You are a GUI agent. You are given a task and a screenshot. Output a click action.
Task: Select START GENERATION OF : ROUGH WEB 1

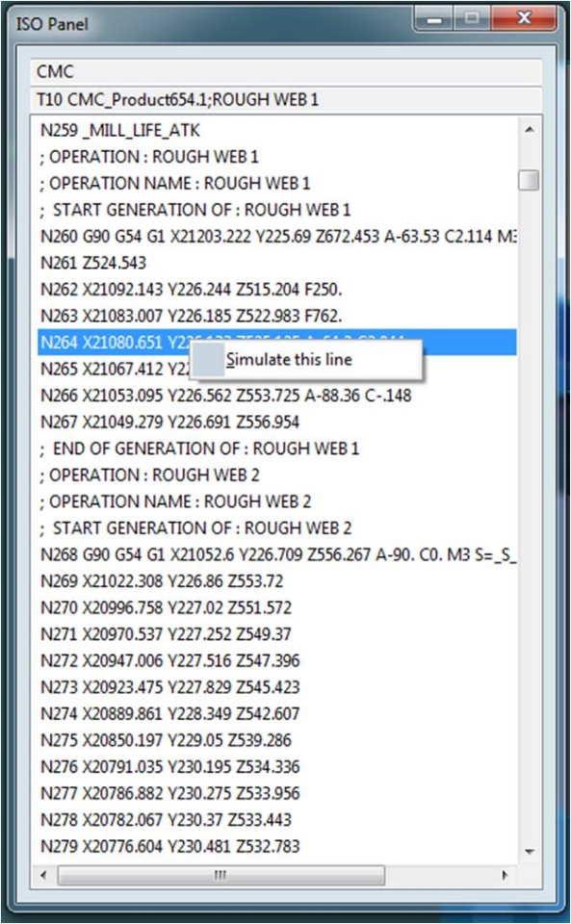pyautogui.click(x=277, y=210)
